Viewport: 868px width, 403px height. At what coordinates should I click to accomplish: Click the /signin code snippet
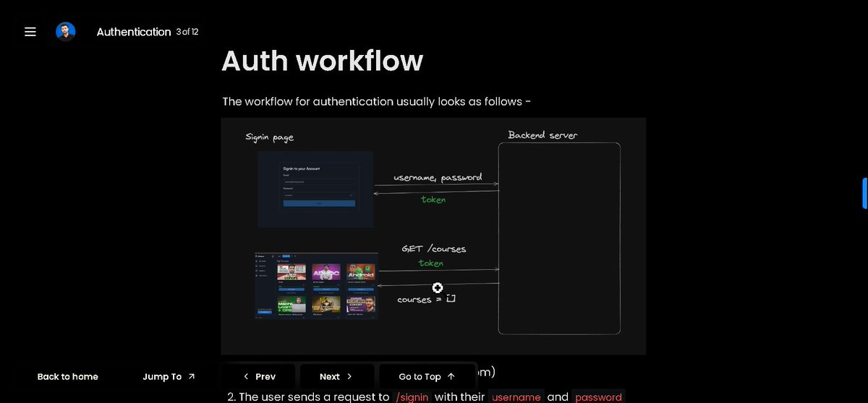[412, 397]
